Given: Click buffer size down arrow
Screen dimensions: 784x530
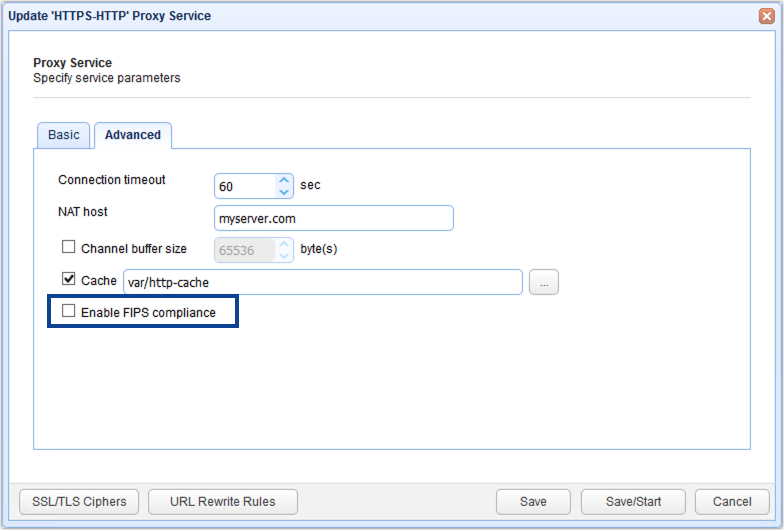Looking at the screenshot, I should (x=284, y=256).
